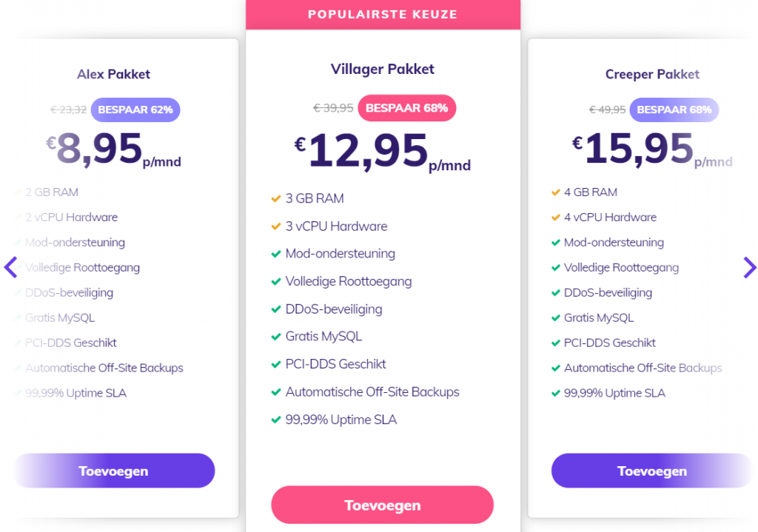Add the Villager Pakket with Toevoegen
The width and height of the screenshot is (758, 532).
click(x=382, y=505)
